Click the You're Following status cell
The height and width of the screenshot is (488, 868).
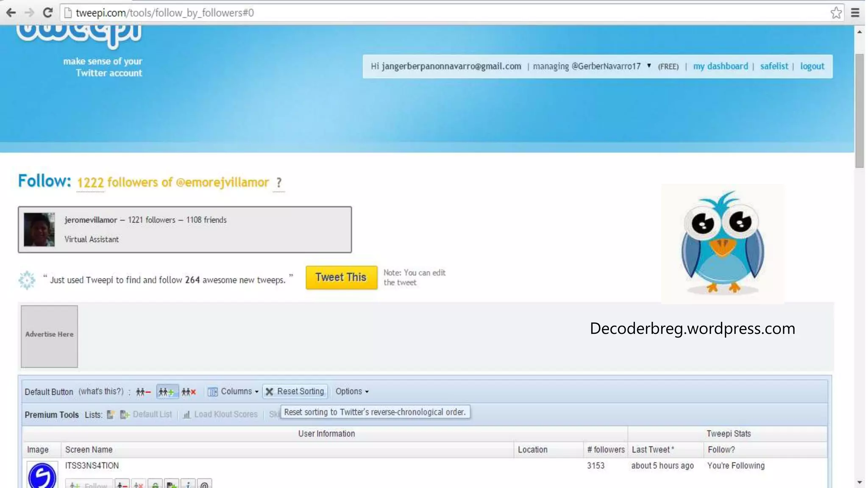736,466
